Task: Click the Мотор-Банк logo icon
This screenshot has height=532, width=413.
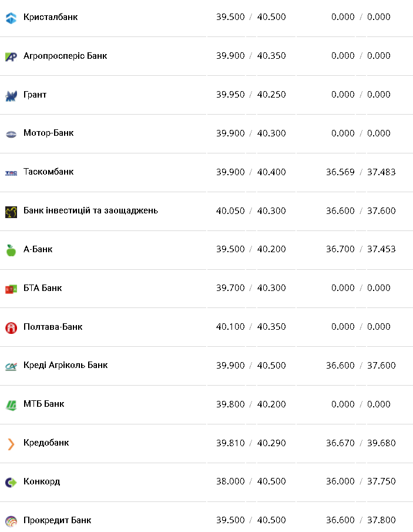Action: click(x=11, y=134)
